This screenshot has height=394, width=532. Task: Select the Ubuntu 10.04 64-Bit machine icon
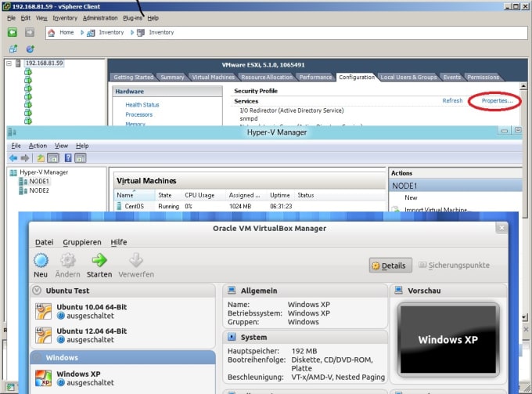click(x=44, y=311)
